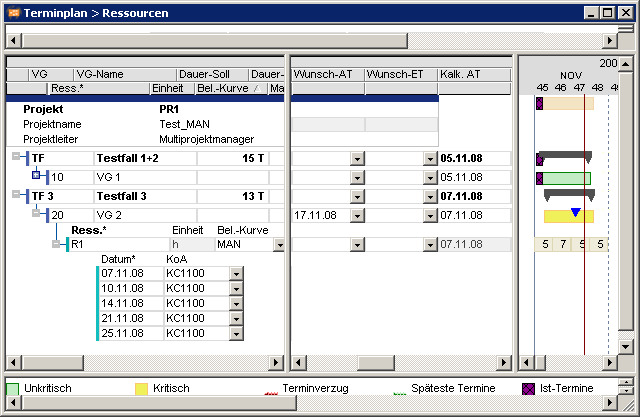This screenshot has height=417, width=640.
Task: Click down arrow of Gantt vertical scrollbar
Action: point(626,347)
